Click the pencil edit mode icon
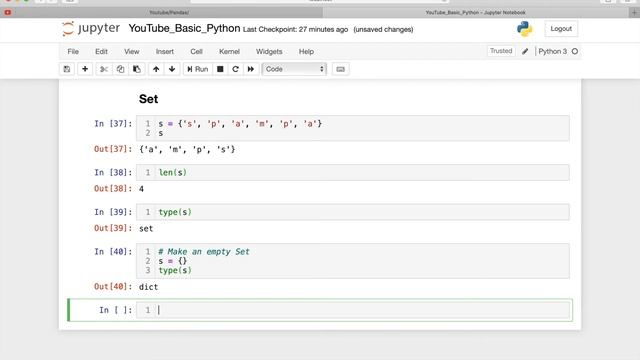The image size is (640, 360). [x=525, y=51]
